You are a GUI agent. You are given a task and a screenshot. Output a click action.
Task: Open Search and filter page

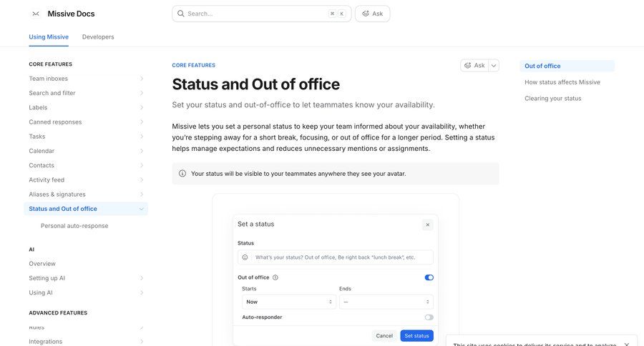[52, 93]
